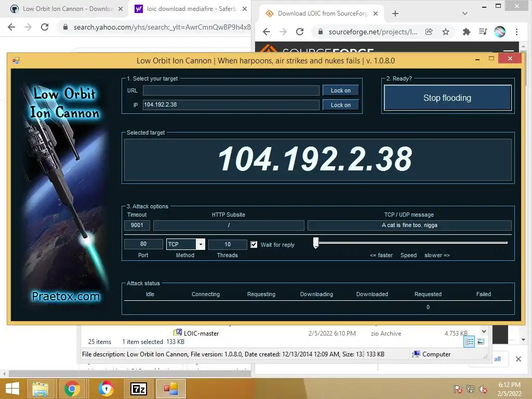The width and height of the screenshot is (532, 399).
Task: Reload the SourceForge page
Action: tap(300, 32)
